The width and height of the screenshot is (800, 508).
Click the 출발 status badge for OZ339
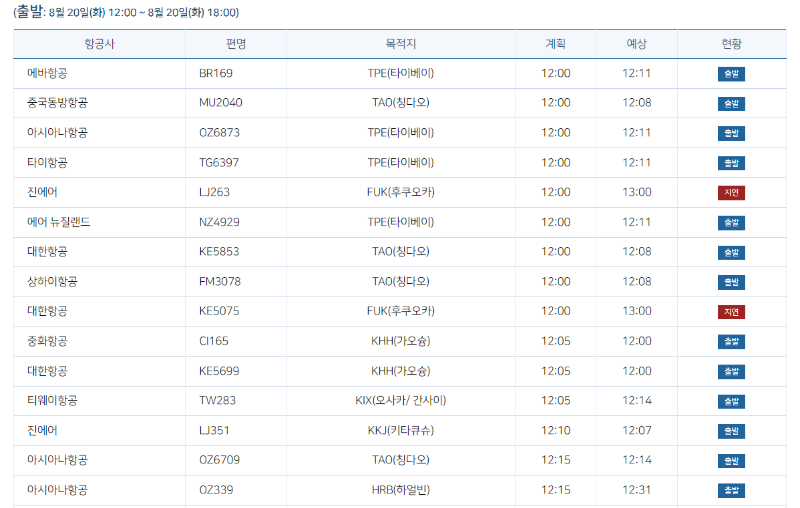[x=731, y=491]
